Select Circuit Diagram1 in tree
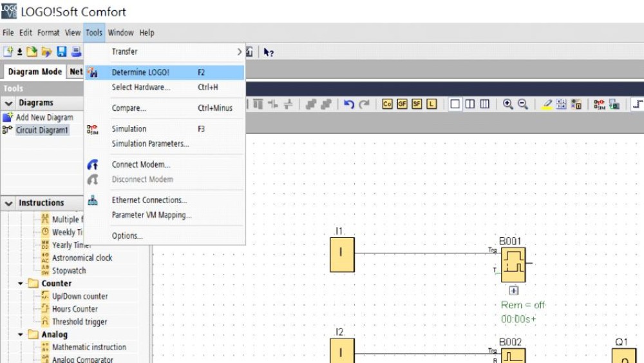Screen dimensions: 644x363 [42, 130]
